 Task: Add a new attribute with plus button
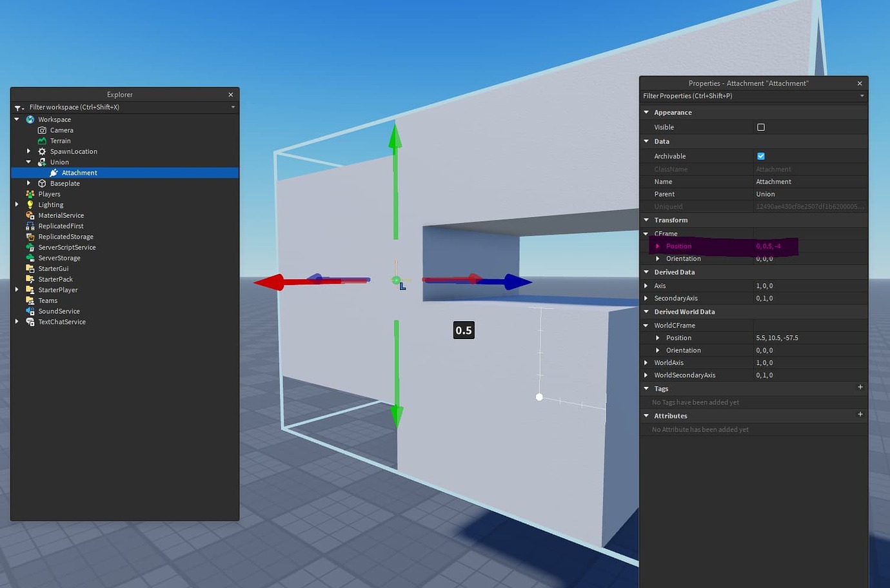click(860, 415)
